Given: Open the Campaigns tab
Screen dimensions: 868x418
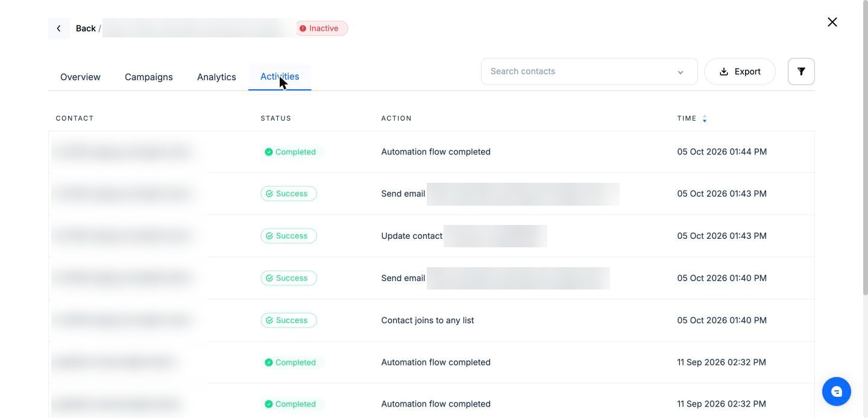Looking at the screenshot, I should 149,77.
